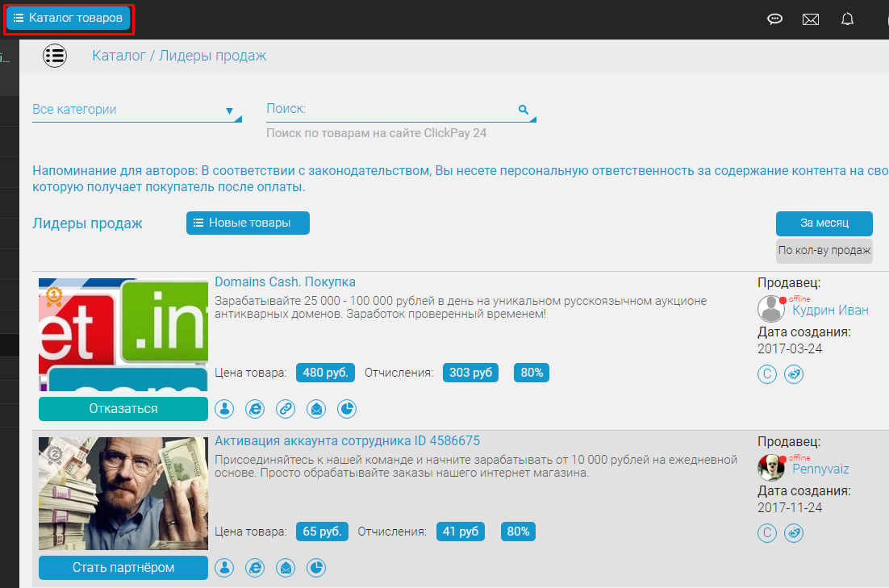This screenshot has width=889, height=588.
Task: Check notifications via the bell icon
Action: click(847, 19)
